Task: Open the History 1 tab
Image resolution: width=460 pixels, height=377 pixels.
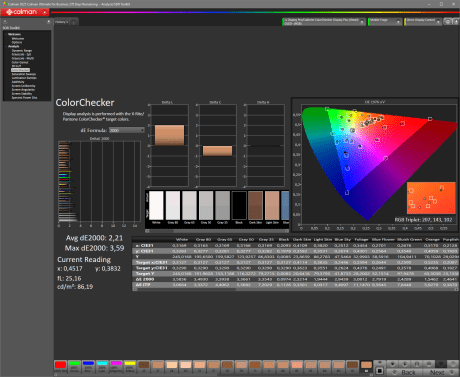Action: coord(62,22)
